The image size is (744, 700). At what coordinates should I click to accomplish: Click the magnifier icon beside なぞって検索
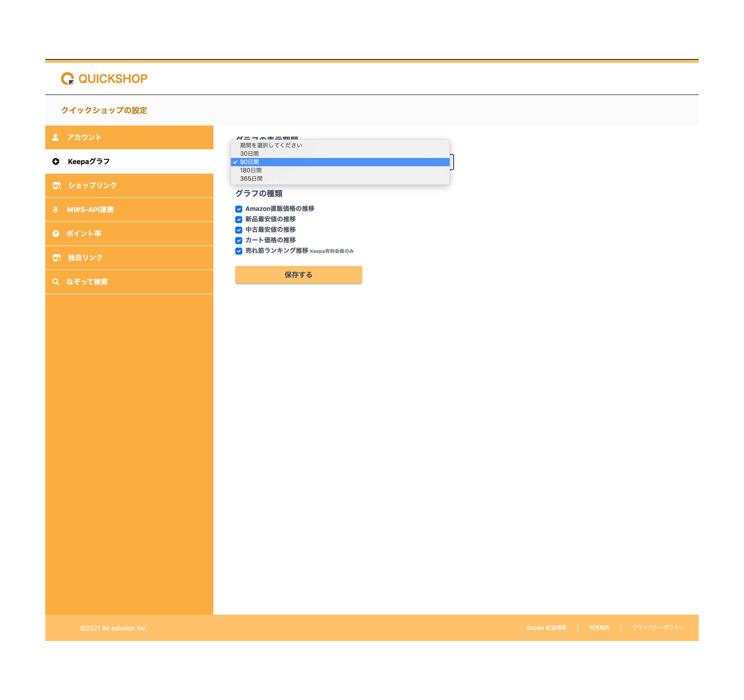pos(56,282)
